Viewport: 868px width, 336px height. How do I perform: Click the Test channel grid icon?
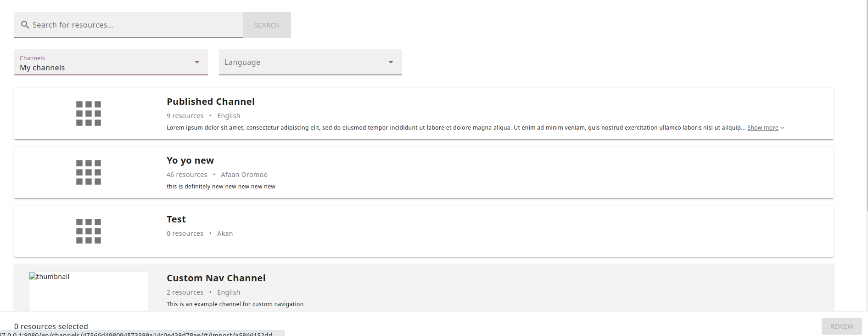(89, 231)
